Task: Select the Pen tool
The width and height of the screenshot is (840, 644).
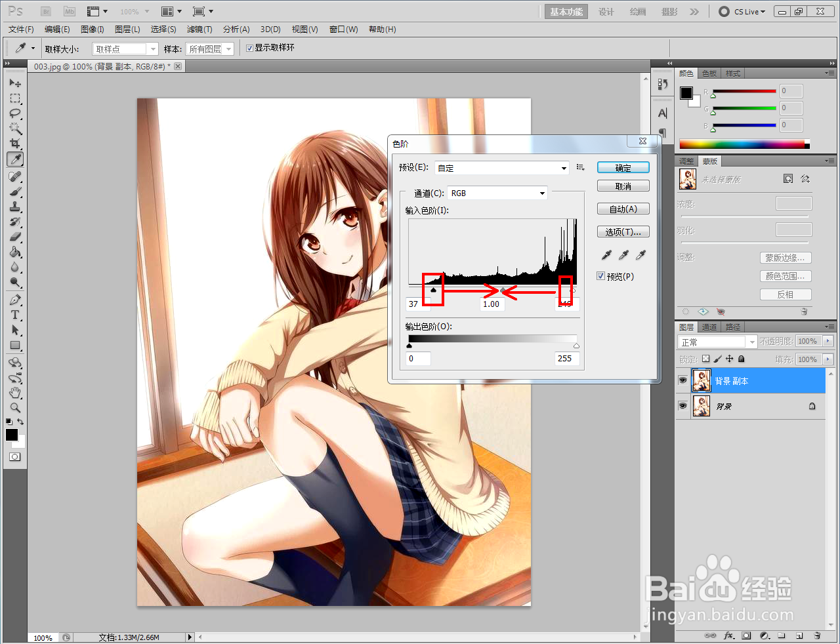Action: click(x=15, y=300)
